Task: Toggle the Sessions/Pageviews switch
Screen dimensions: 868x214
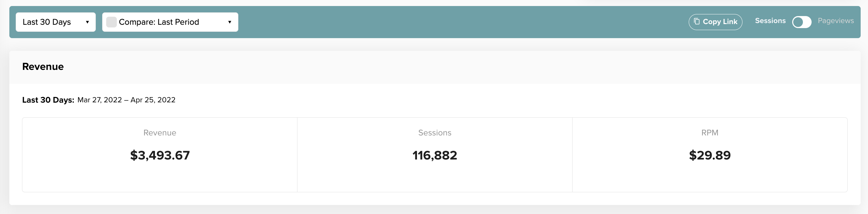Action: pyautogui.click(x=801, y=22)
